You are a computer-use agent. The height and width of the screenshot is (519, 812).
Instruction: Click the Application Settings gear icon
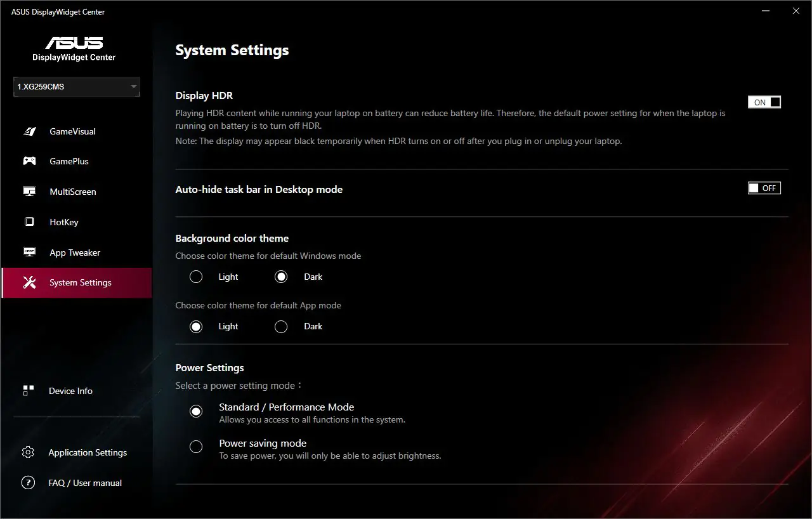28,452
